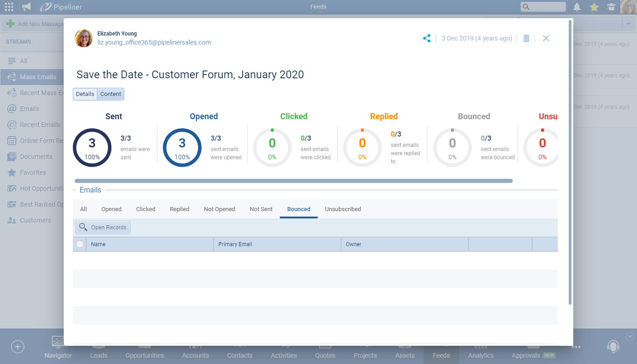The height and width of the screenshot is (364, 637).
Task: Open the graduation cap learning icon
Action: point(611,7)
